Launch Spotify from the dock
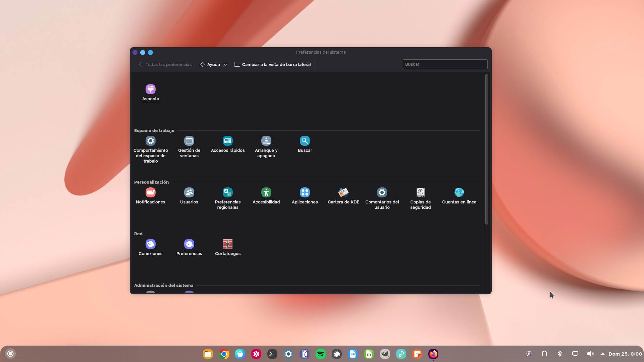Screen dimensions: 644x362 [321, 354]
